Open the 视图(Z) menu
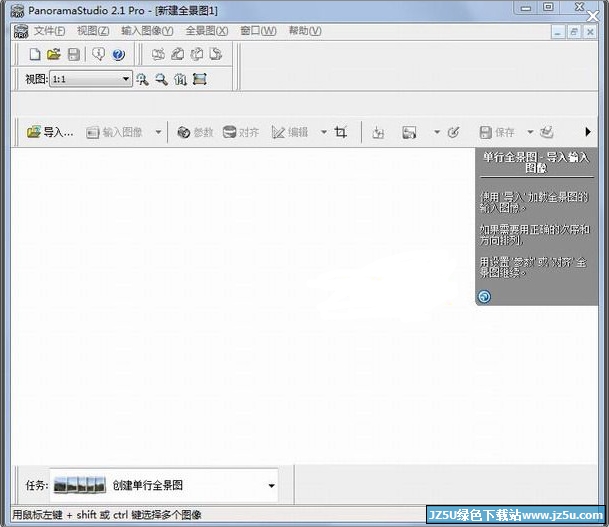 coord(93,31)
